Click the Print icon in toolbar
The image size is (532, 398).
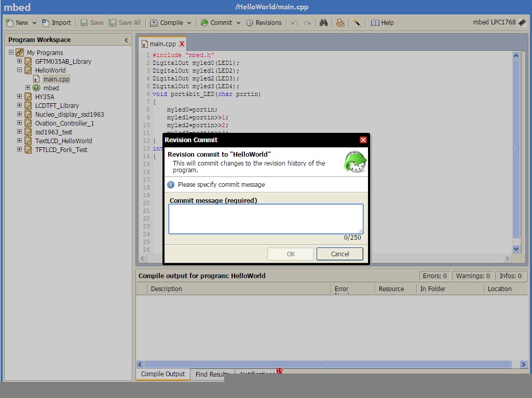[x=340, y=23]
